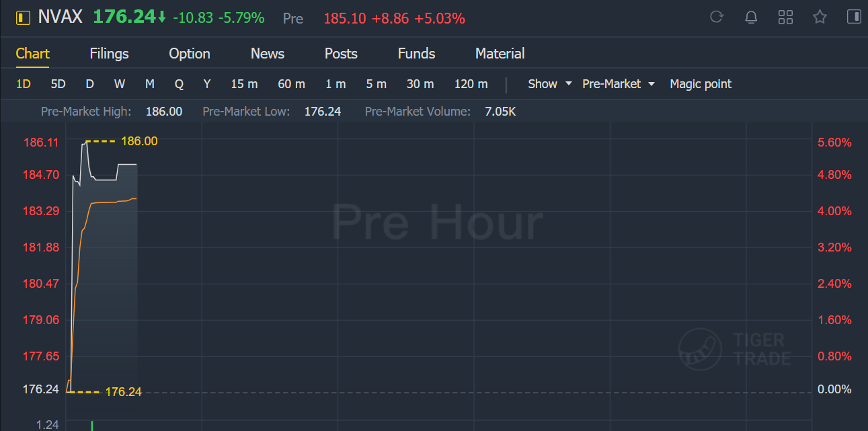Click the Magic point button
The width and height of the screenshot is (868, 431).
(701, 84)
